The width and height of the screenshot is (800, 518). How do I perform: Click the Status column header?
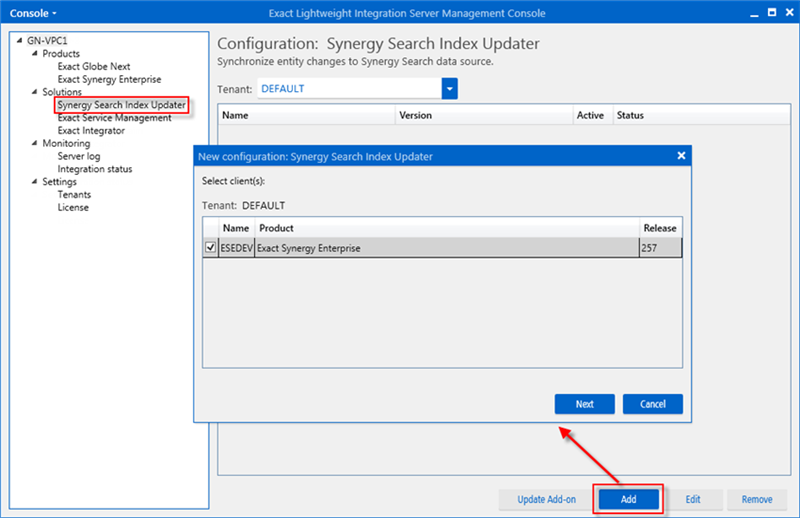(x=701, y=115)
